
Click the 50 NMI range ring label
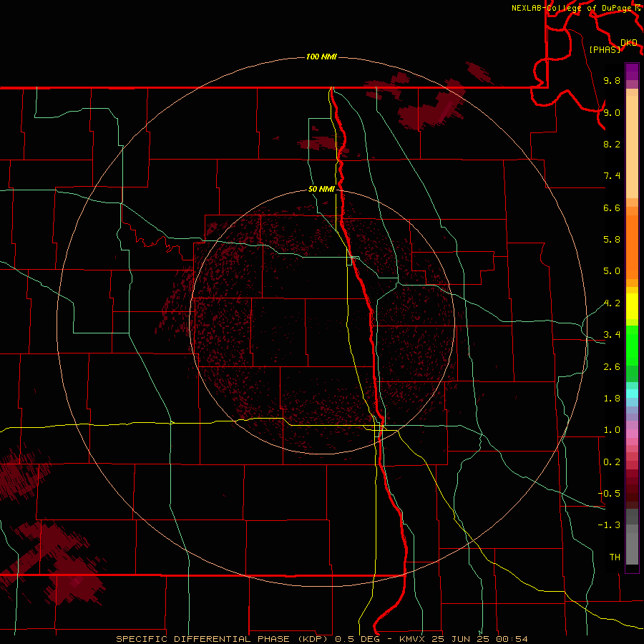(x=321, y=189)
